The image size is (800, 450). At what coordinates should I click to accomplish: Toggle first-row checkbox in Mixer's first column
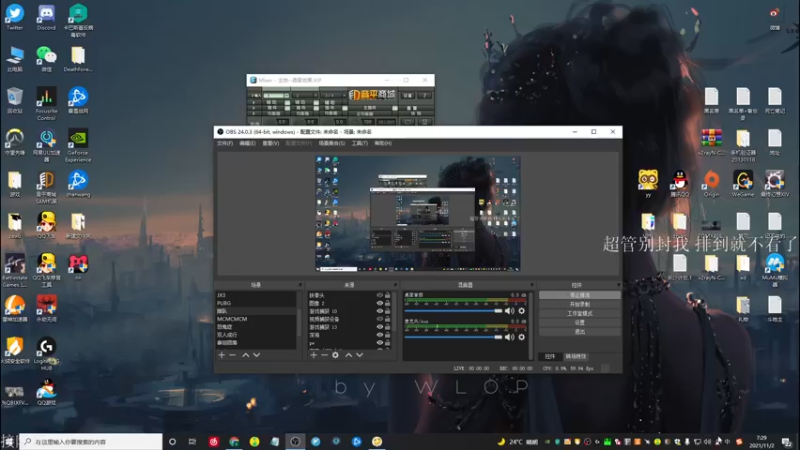coord(287,102)
